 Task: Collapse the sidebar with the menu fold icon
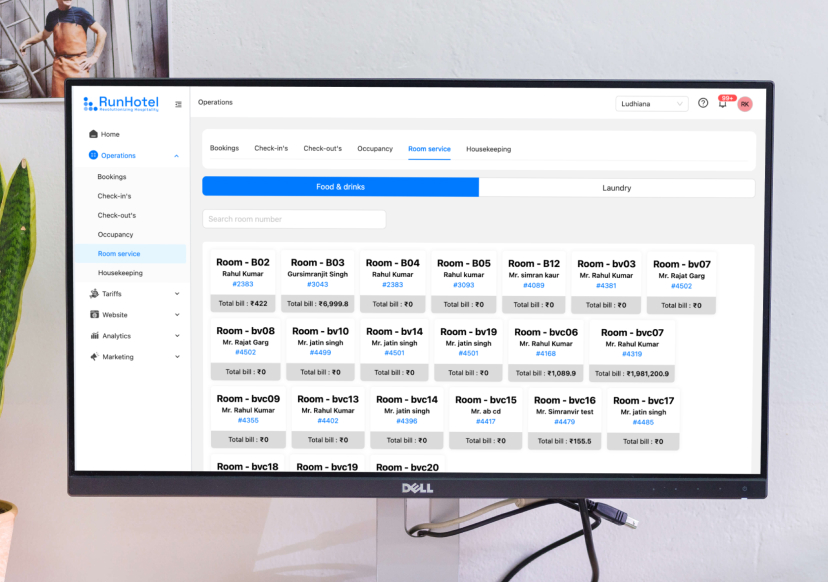[x=178, y=104]
